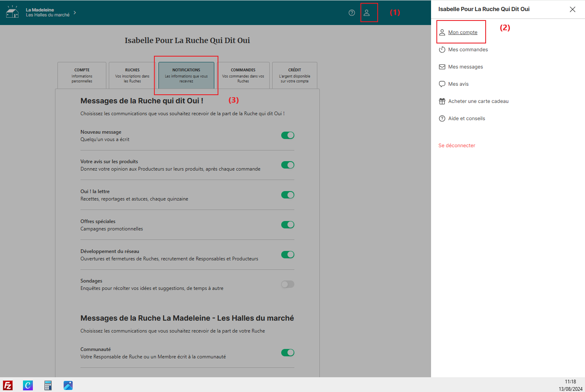
Task: Switch off Développement du réseau notifications
Action: point(288,255)
